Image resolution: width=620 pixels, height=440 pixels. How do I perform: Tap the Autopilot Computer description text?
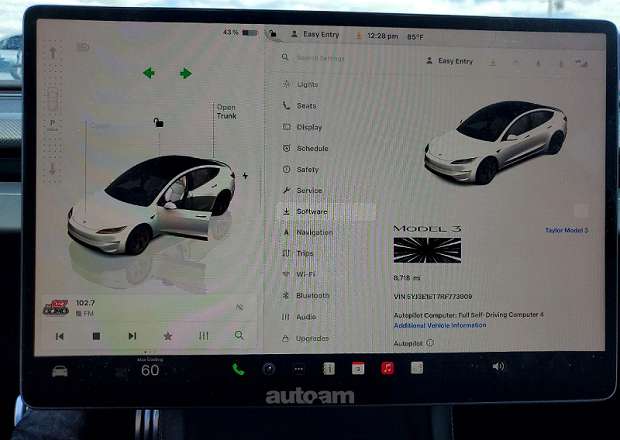pyautogui.click(x=469, y=315)
